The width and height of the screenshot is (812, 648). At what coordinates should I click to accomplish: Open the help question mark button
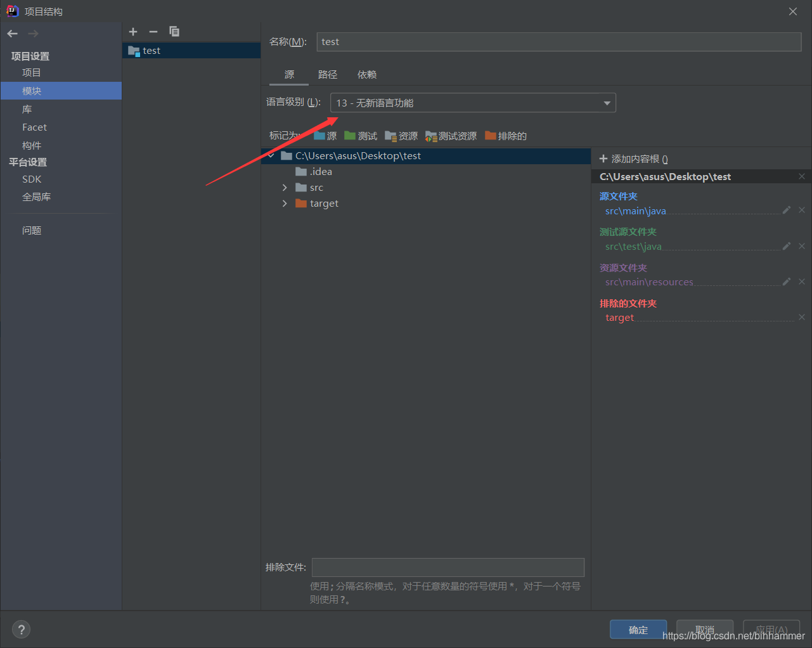[22, 630]
